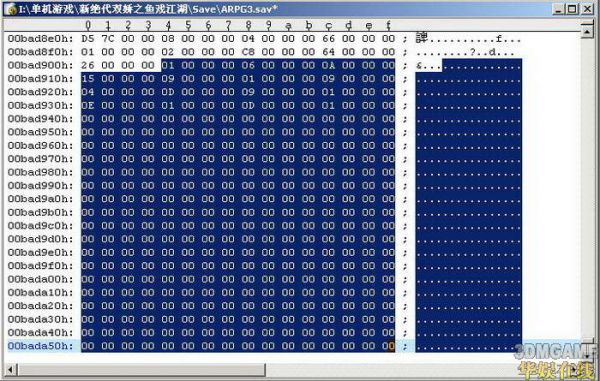Click the 15 byte at row 00bad910h

[x=88, y=79]
